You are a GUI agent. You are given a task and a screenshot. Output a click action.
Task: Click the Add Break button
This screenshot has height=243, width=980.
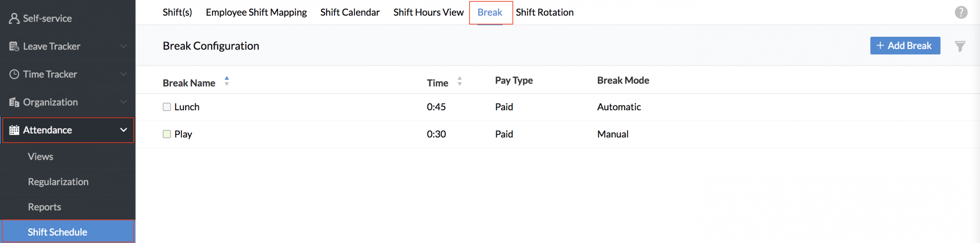click(905, 46)
